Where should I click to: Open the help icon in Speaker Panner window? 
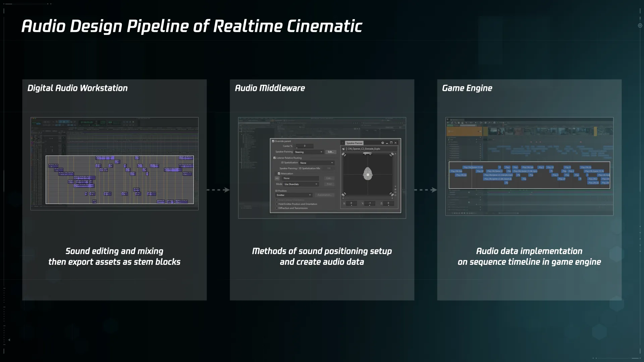coord(383,143)
